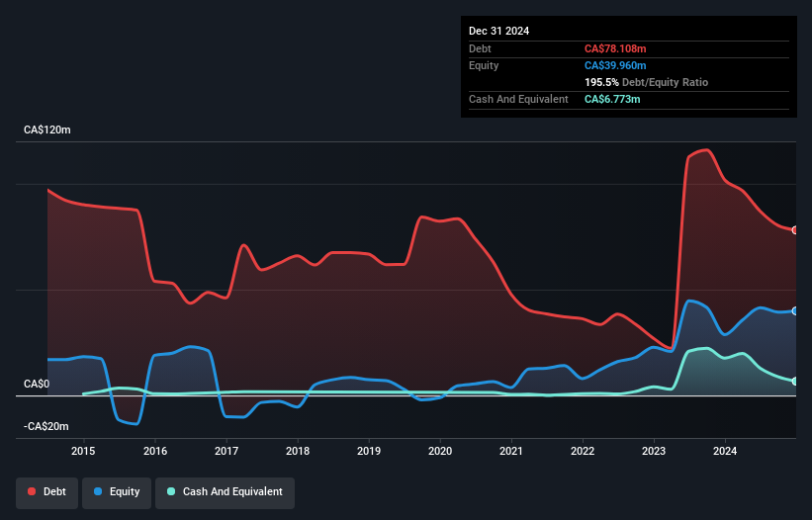Click the Equity row label in tooltip
The height and width of the screenshot is (520, 812).
coord(484,65)
